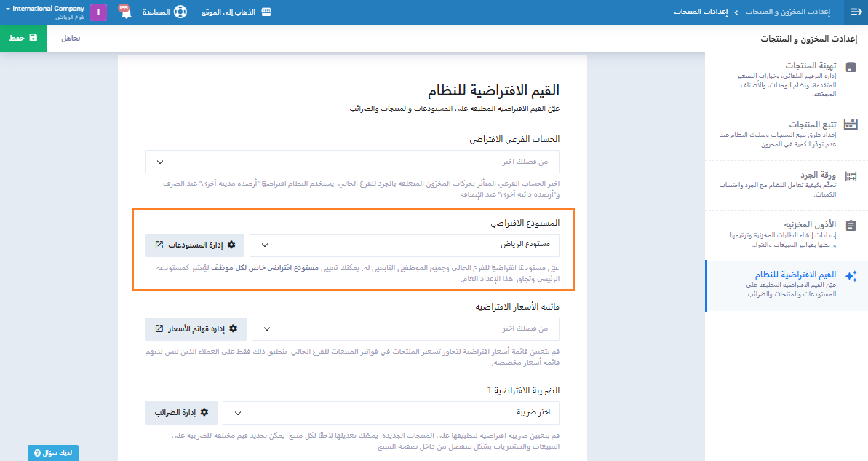Image resolution: width=868 pixels, height=461 pixels.
Task: Click the clipboard icon for warehouse permits
Action: tap(851, 226)
